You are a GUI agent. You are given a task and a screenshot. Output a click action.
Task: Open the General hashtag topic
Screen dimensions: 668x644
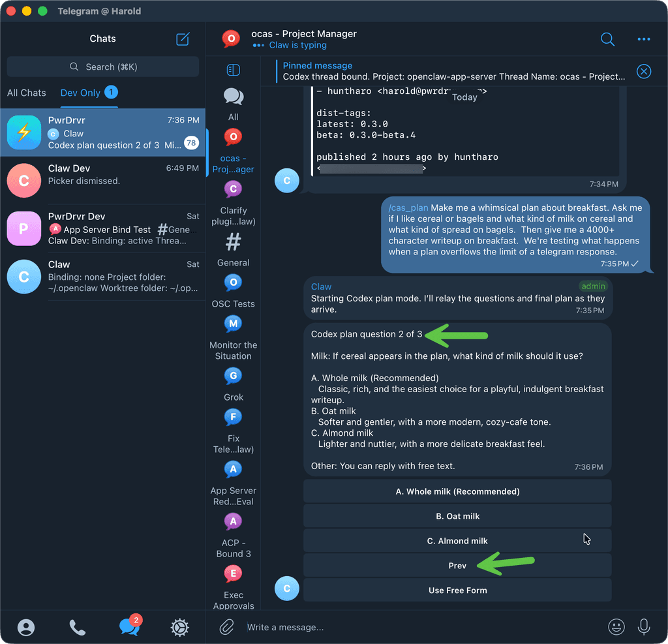tap(233, 250)
